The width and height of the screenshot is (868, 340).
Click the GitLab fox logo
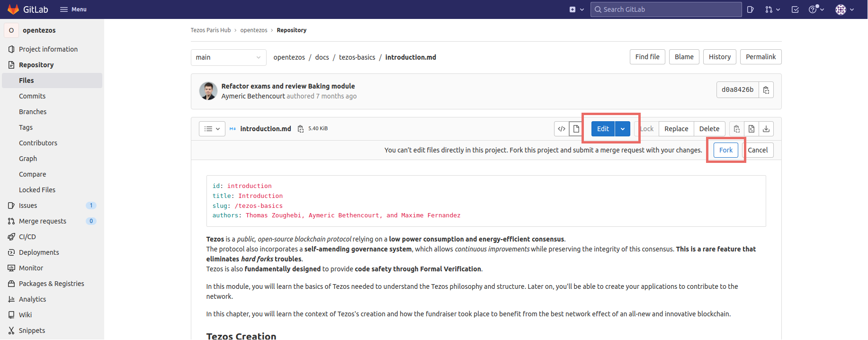pos(13,9)
